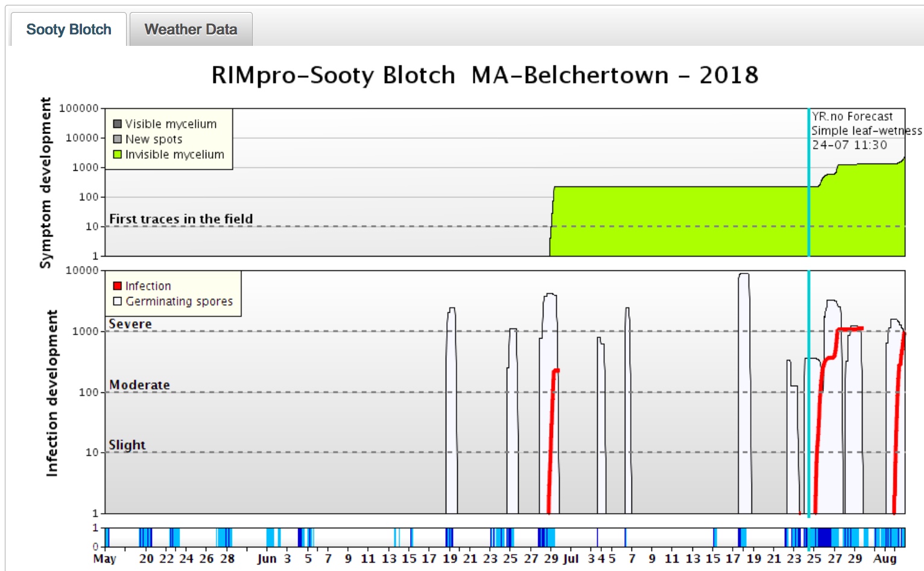This screenshot has height=571, width=924.
Task: Click the 'YR.no Forecast' annotation text
Action: [852, 116]
